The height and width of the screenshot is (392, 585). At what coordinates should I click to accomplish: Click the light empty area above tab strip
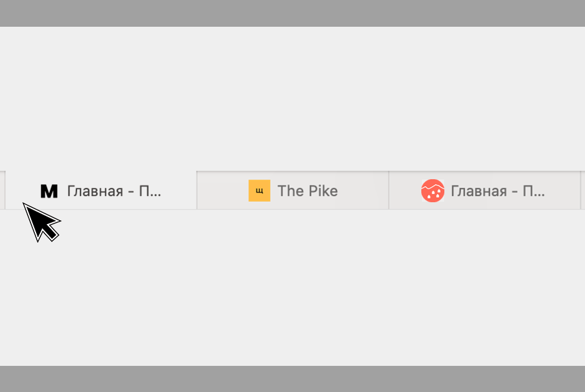(292, 99)
